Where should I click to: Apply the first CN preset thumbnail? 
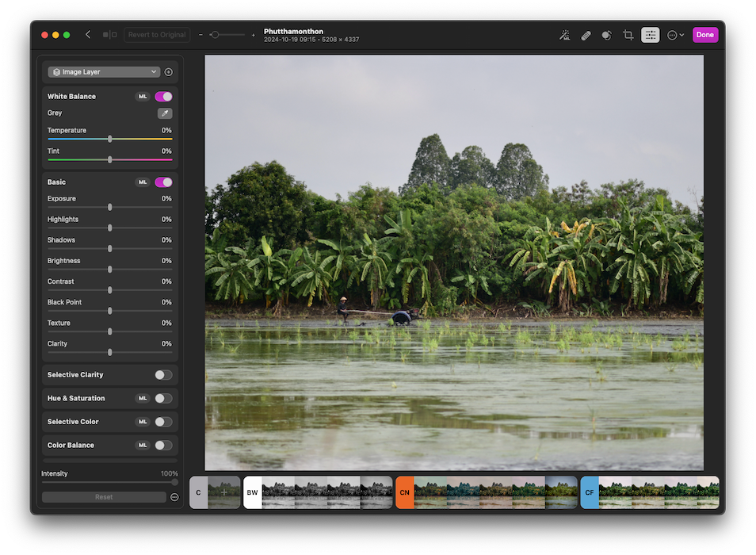click(x=430, y=492)
